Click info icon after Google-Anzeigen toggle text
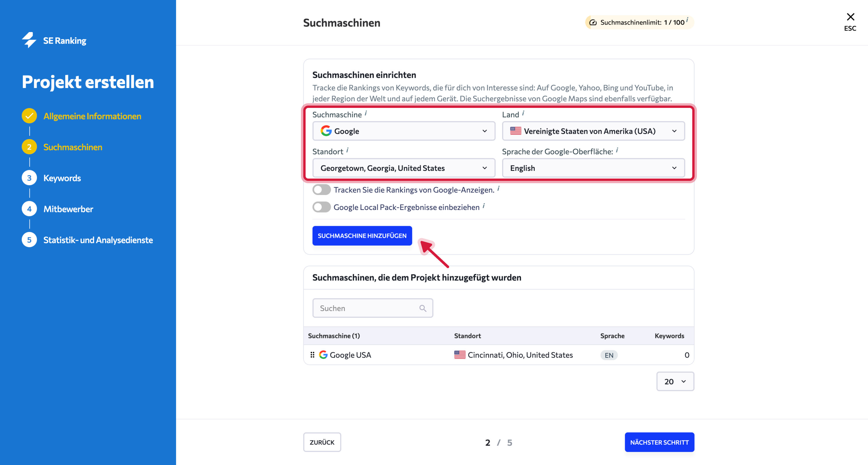 click(498, 189)
